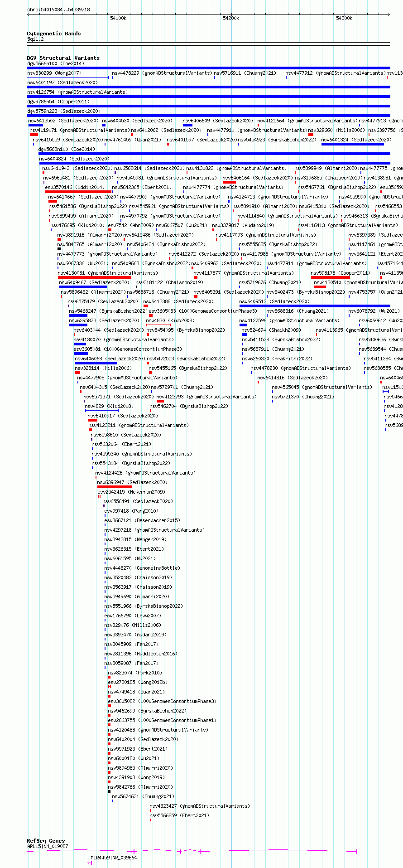Open variant nsv830299 (Wong2007)
The image size is (403, 868).
(x=54, y=73)
